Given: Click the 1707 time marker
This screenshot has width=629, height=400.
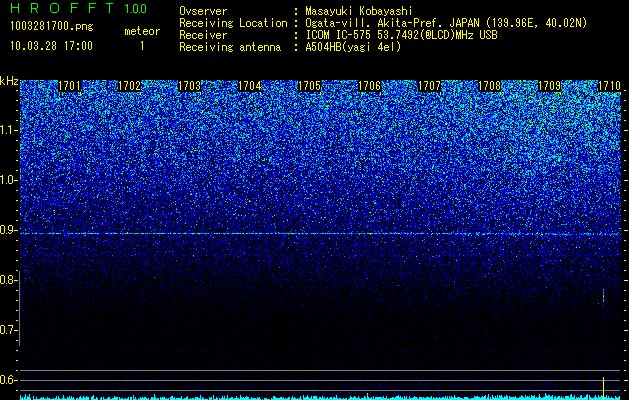Looking at the screenshot, I should tap(429, 86).
